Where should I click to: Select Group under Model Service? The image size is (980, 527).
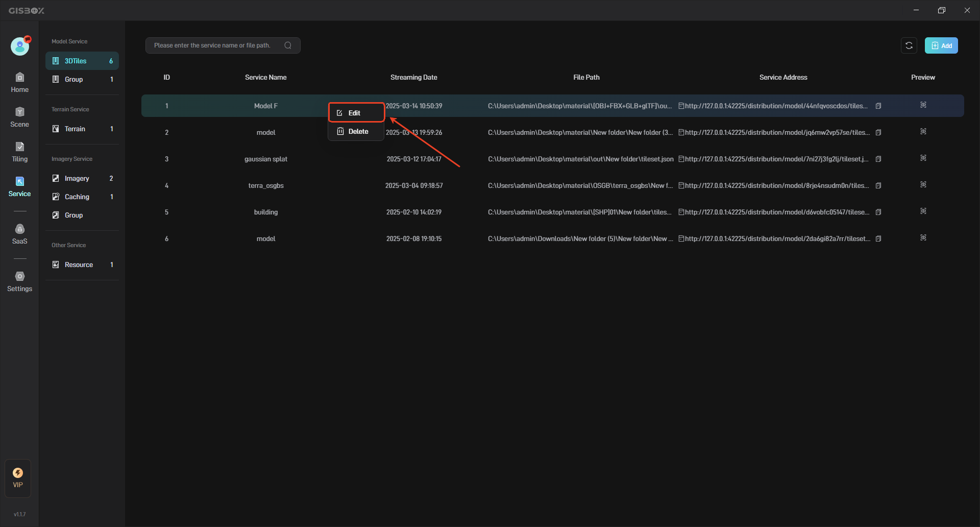click(x=82, y=79)
